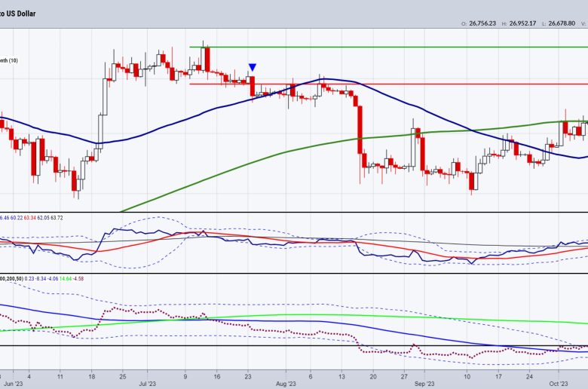This screenshot has width=588, height=389.
Task: Select the green horizontal resistance line
Action: pos(388,47)
